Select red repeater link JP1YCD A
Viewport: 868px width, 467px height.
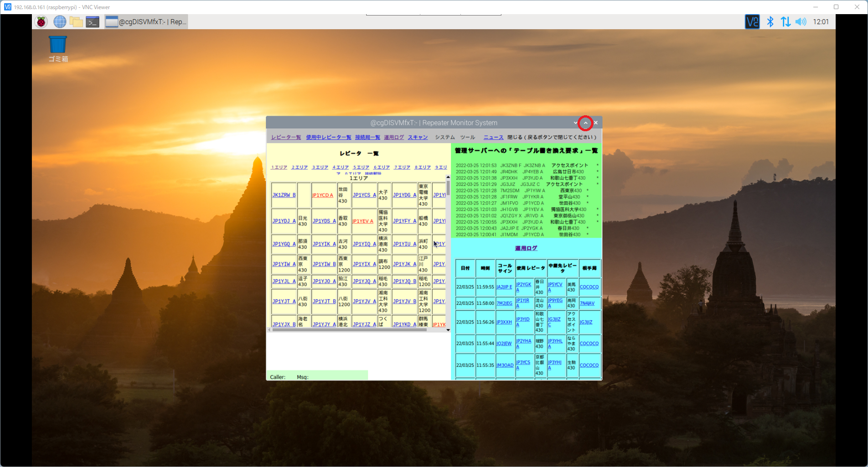tap(323, 195)
